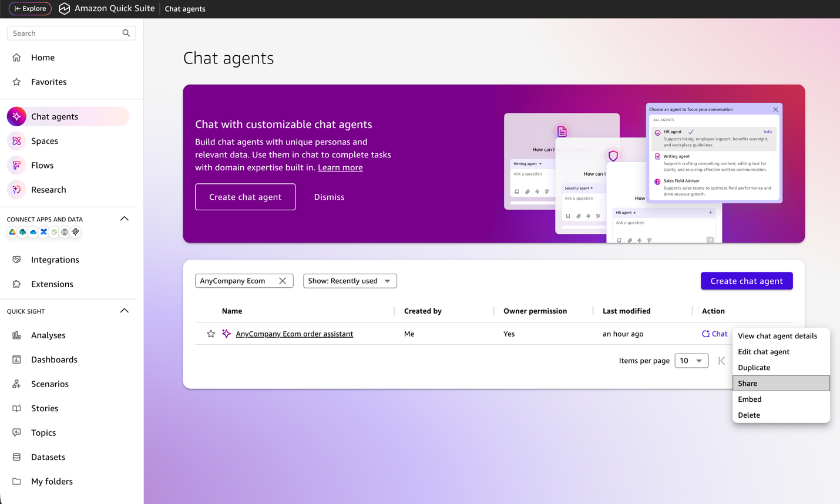The width and height of the screenshot is (840, 504).
Task: Select Share from the context menu
Action: (781, 384)
